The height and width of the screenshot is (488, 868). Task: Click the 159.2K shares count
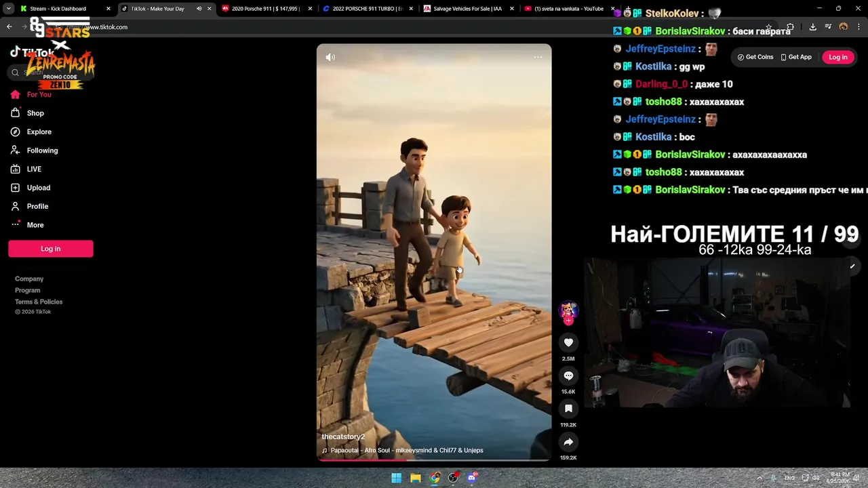click(x=568, y=458)
